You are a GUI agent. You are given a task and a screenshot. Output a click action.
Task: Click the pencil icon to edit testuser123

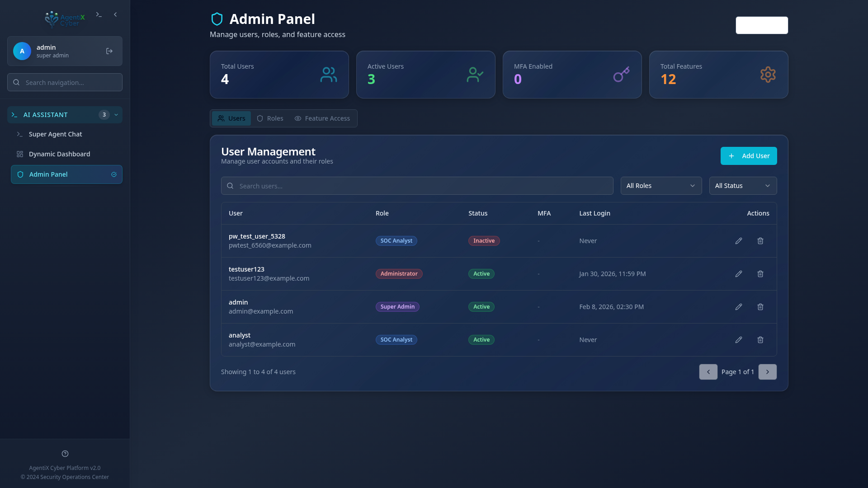739,274
